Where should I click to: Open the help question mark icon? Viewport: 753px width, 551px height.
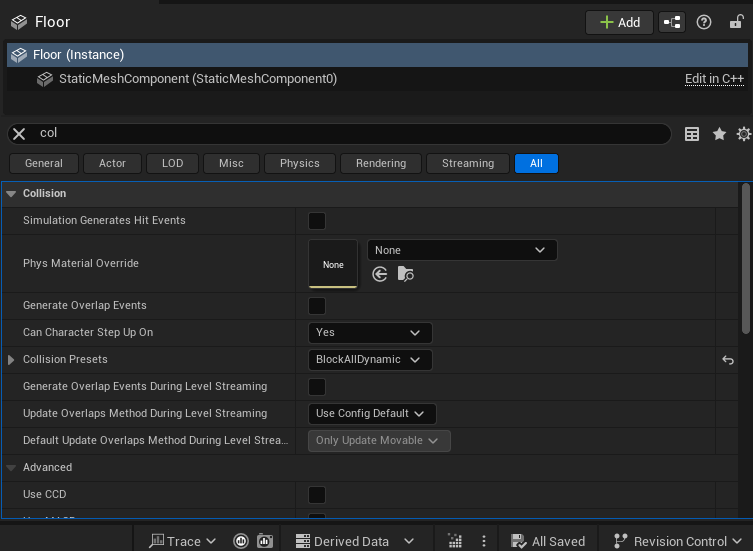click(704, 22)
